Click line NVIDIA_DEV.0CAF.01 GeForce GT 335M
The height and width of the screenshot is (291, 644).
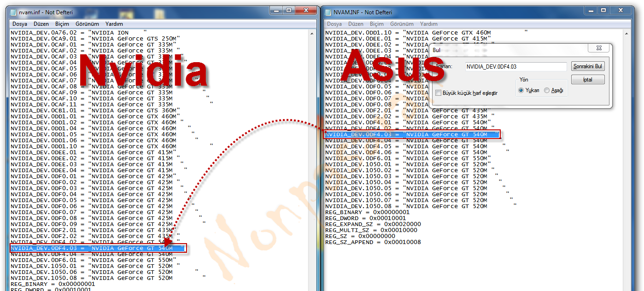tap(93, 45)
